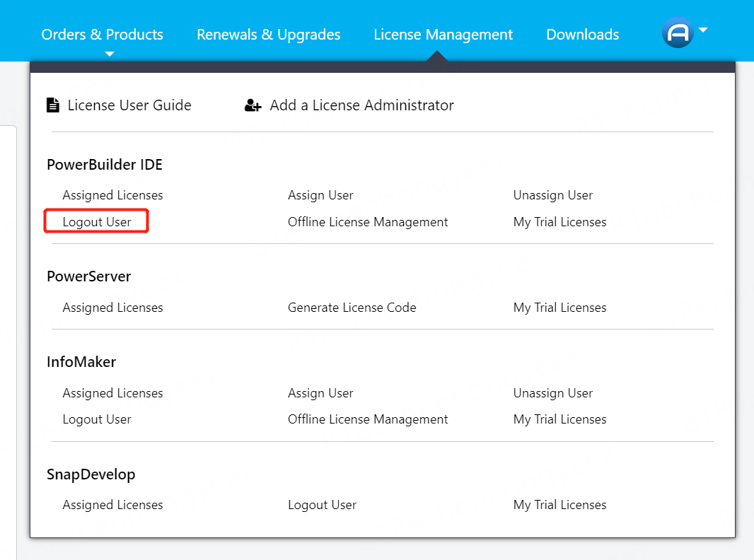Viewport: 754px width, 560px height.
Task: Open PowerServer Assigned Licenses
Action: [x=113, y=308]
